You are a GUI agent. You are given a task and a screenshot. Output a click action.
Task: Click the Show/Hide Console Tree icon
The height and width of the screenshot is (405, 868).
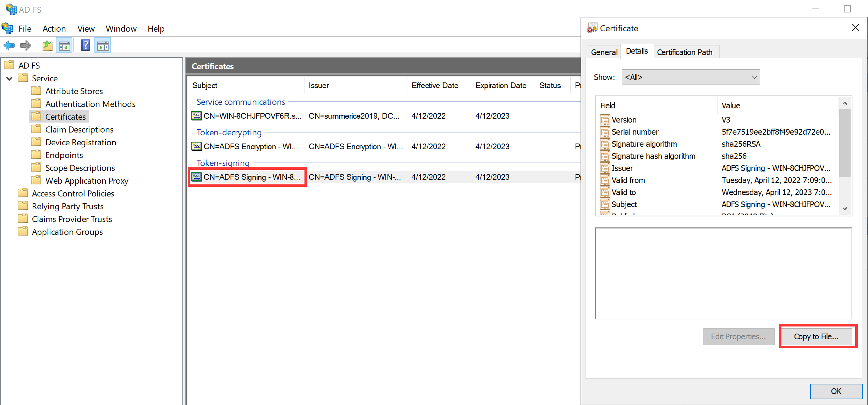coord(65,45)
